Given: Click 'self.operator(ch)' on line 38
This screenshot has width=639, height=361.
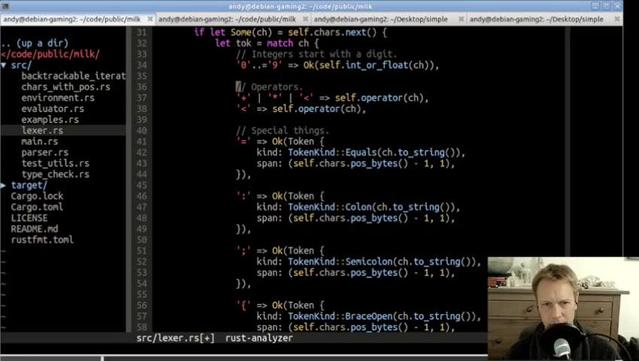Looking at the screenshot, I should click(317, 109).
